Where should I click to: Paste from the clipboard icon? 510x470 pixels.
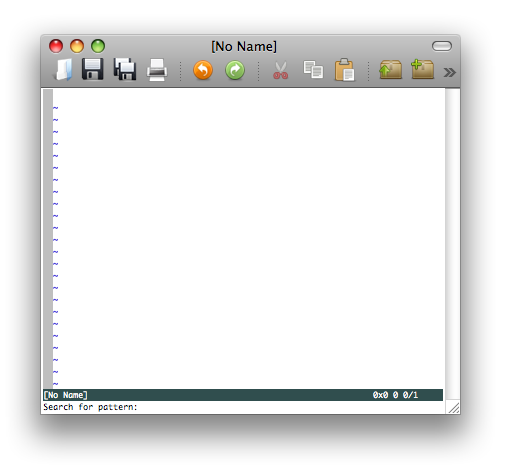click(x=345, y=70)
